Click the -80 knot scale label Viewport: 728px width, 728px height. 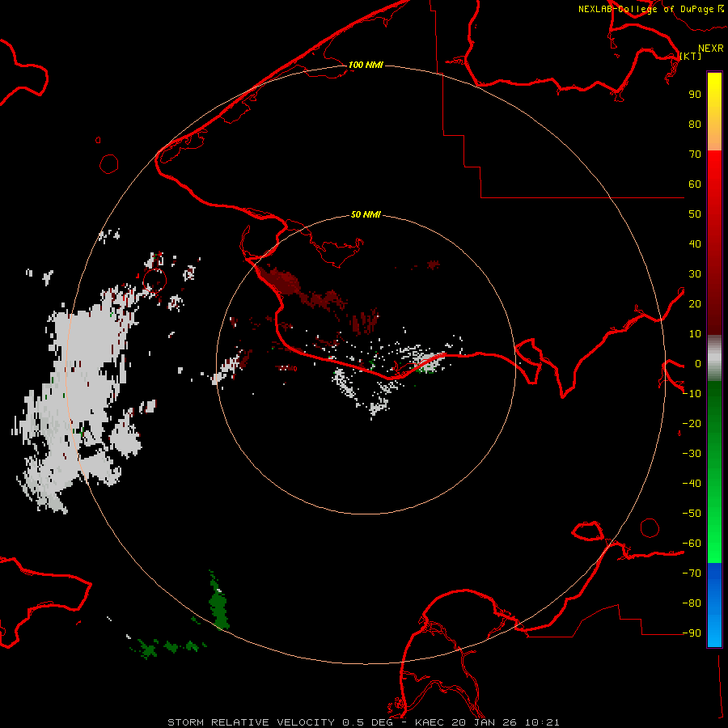pos(692,603)
